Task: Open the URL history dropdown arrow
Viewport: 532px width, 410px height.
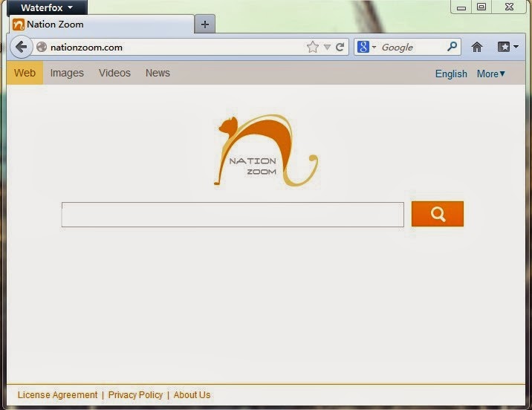Action: [327, 47]
